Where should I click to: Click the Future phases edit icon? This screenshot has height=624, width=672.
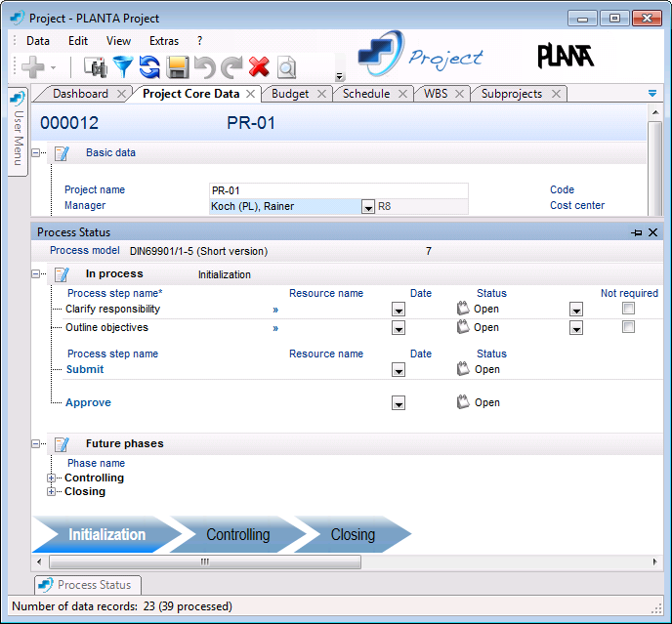[62, 444]
